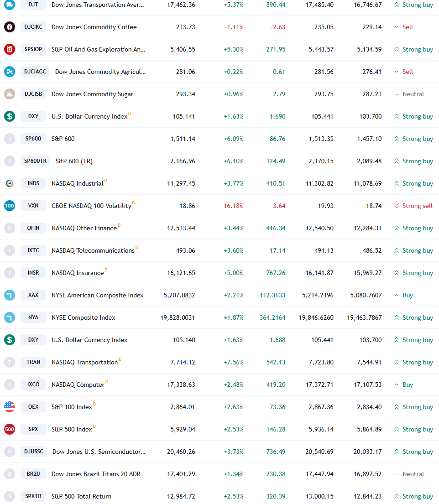Click the VXN blue 100 icon

[10, 206]
